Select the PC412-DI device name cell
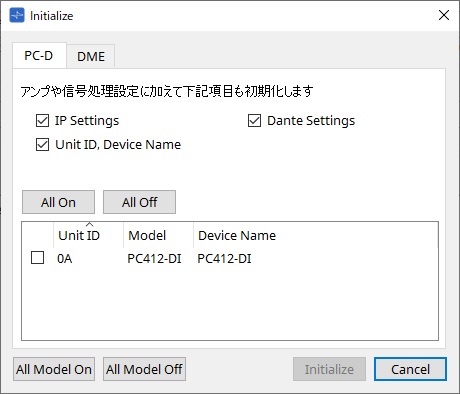This screenshot has height=394, width=460. [224, 259]
